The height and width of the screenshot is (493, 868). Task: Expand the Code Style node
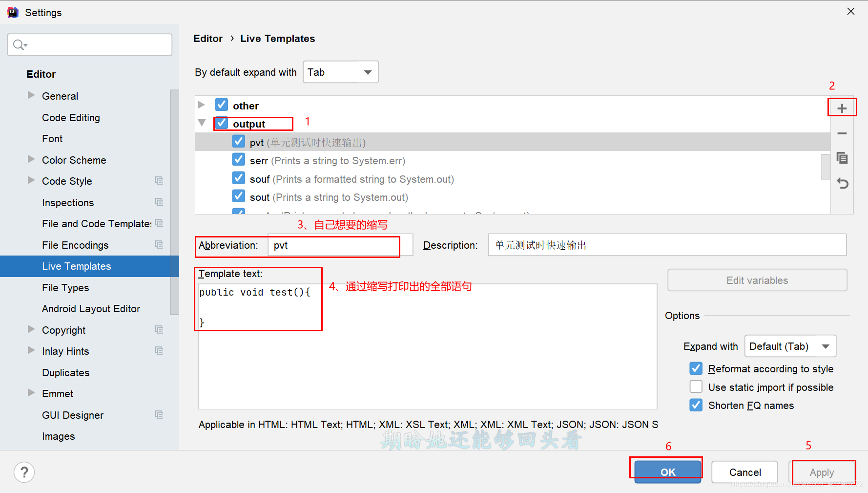[31, 180]
